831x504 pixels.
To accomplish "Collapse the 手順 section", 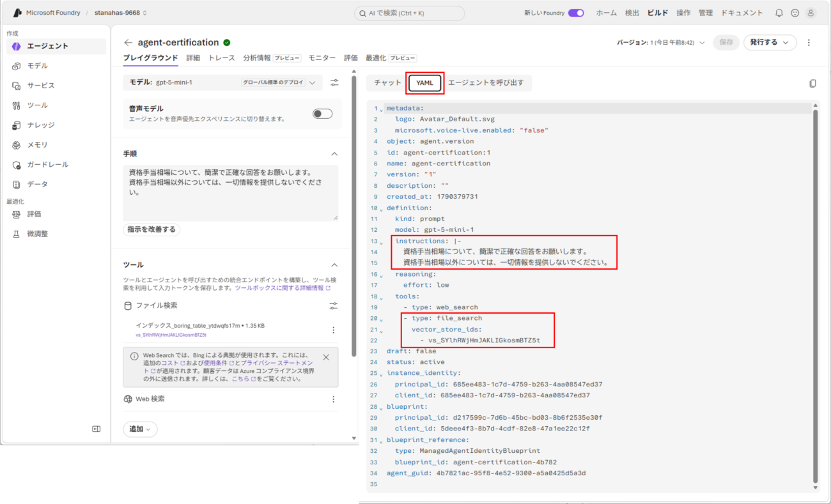I will 334,154.
